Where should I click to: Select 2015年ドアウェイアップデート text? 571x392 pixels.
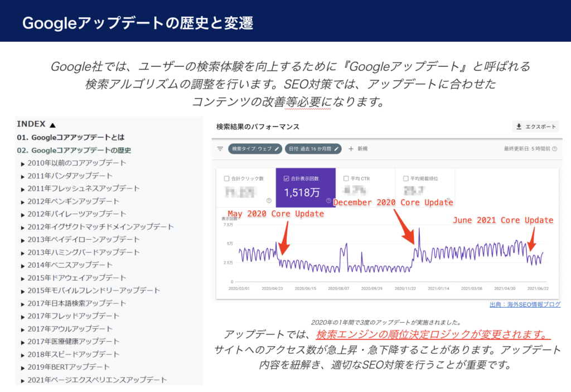click(x=77, y=278)
